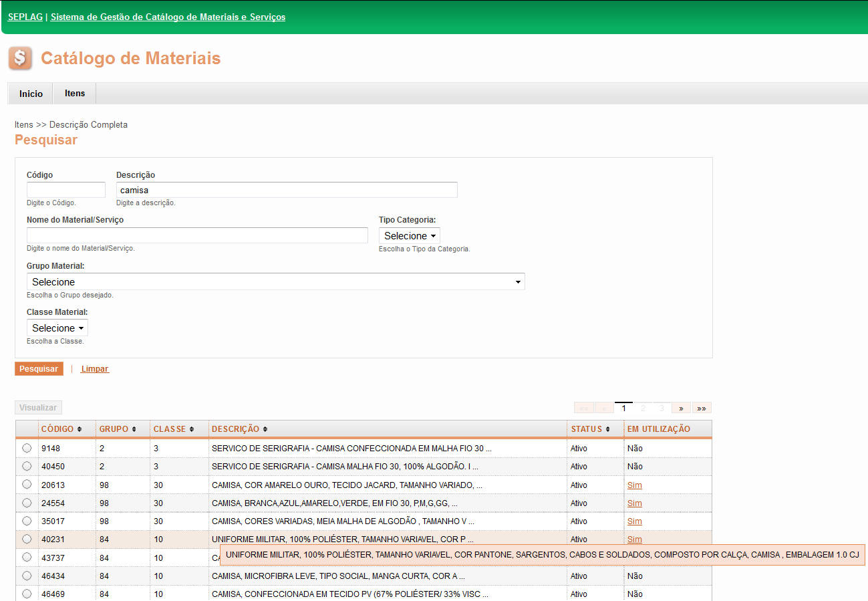Click description CAMISA, COR AMARELO OURO, TECIDO JACARD
This screenshot has height=601, width=868.
[x=347, y=485]
